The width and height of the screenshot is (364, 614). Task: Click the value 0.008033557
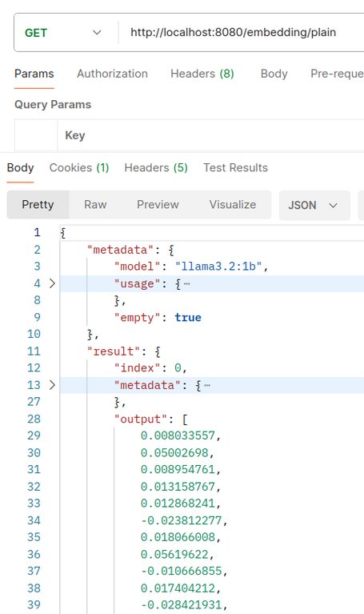click(178, 435)
